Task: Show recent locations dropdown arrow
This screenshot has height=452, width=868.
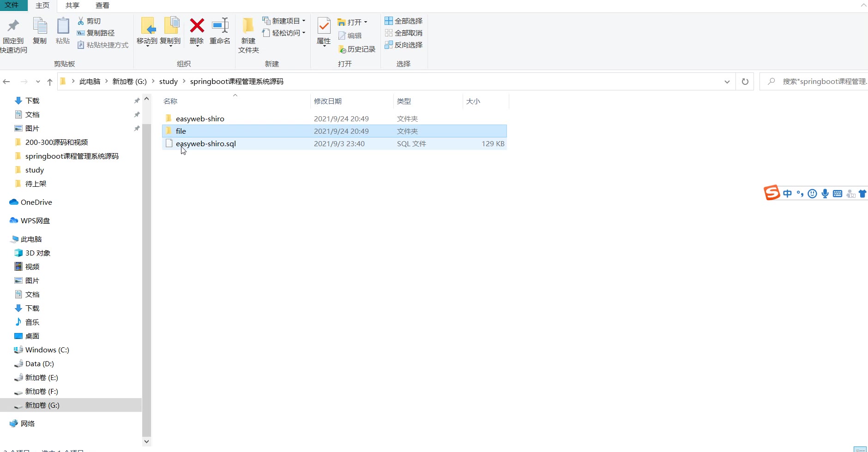Action: [x=38, y=82]
